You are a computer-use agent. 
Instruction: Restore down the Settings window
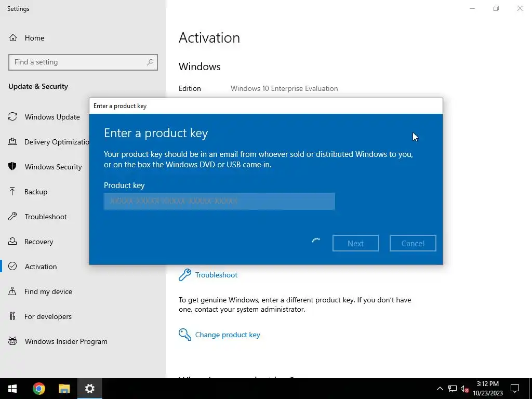pos(496,8)
